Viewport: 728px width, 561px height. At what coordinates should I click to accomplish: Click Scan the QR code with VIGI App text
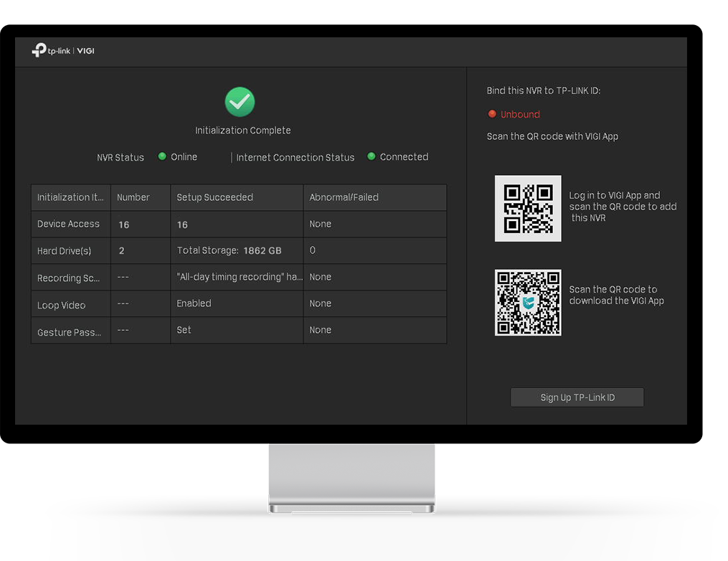click(552, 136)
